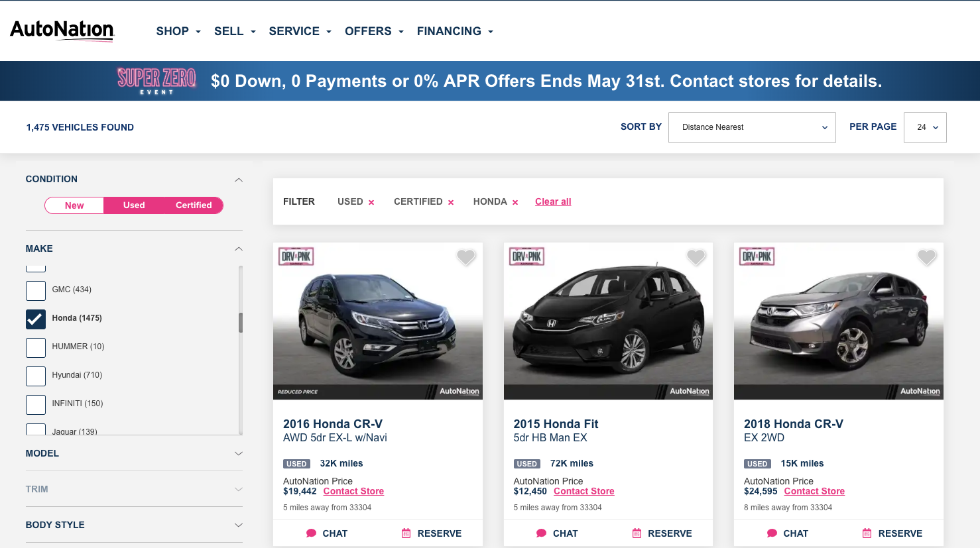Screen dimensions: 980x548
Task: Uncheck the Honda make checkbox
Action: tap(36, 319)
